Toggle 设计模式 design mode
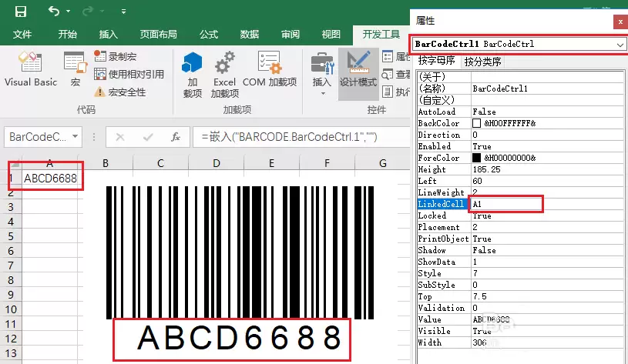Image resolution: width=628 pixels, height=364 pixels. pyautogui.click(x=358, y=74)
